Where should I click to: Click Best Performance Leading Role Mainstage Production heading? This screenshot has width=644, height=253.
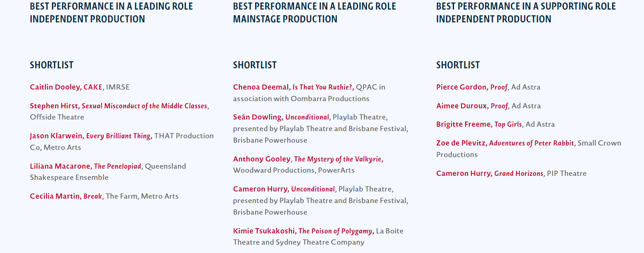(x=314, y=12)
